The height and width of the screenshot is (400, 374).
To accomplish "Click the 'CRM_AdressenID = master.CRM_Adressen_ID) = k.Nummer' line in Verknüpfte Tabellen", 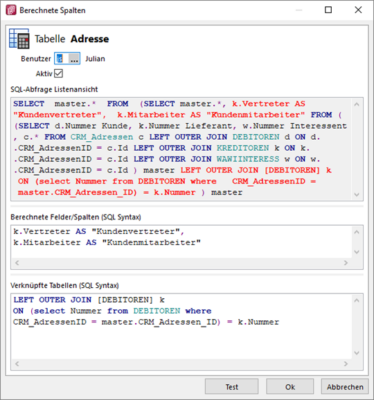I will [x=146, y=322].
